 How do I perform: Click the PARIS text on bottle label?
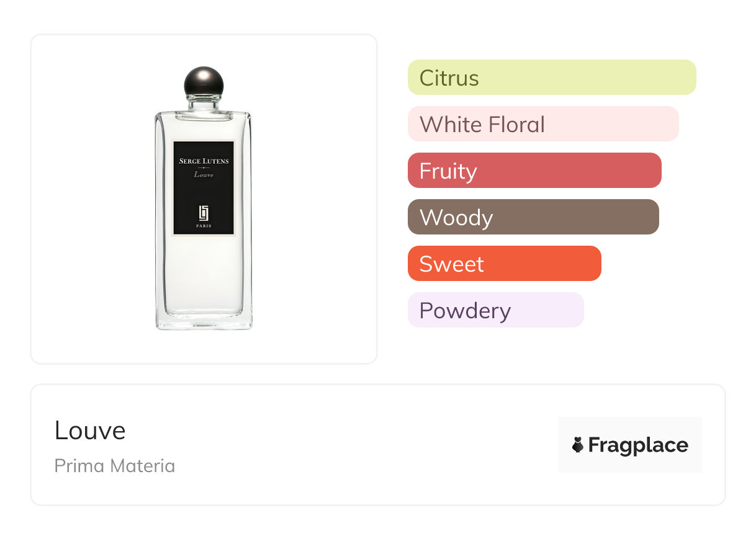tap(204, 226)
